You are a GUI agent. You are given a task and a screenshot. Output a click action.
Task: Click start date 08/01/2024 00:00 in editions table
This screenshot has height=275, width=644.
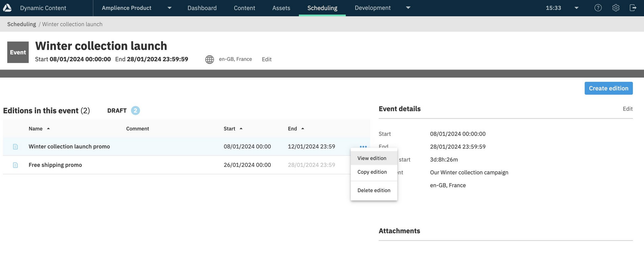(247, 147)
